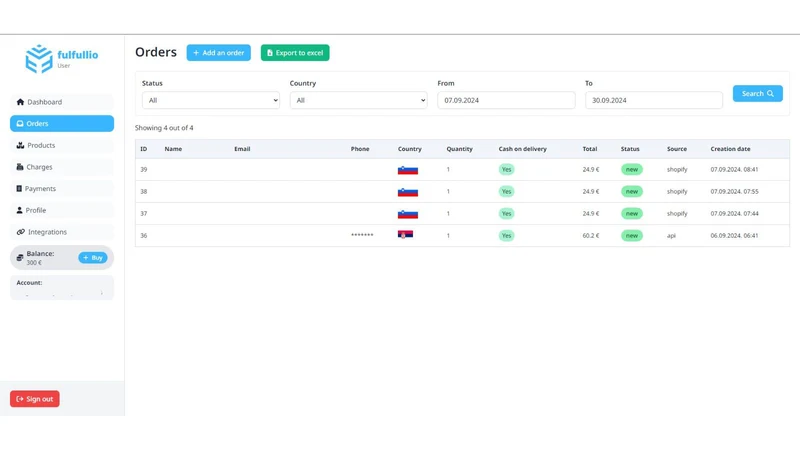Click the 60.2 € total value
This screenshot has width=800, height=450.
(591, 236)
